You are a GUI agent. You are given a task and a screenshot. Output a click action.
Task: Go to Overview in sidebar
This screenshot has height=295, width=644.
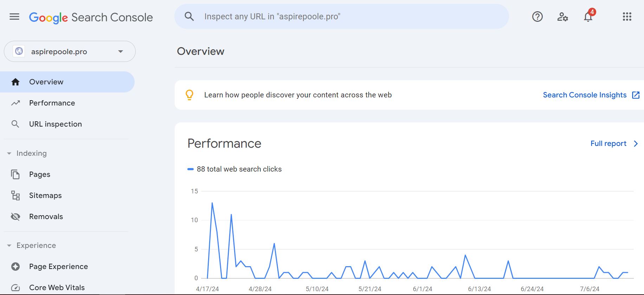tap(67, 82)
